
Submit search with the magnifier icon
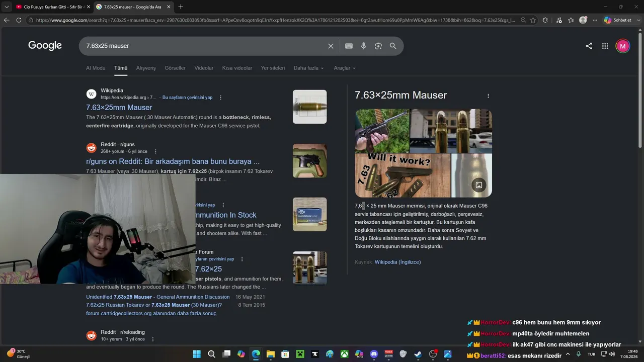(x=393, y=46)
